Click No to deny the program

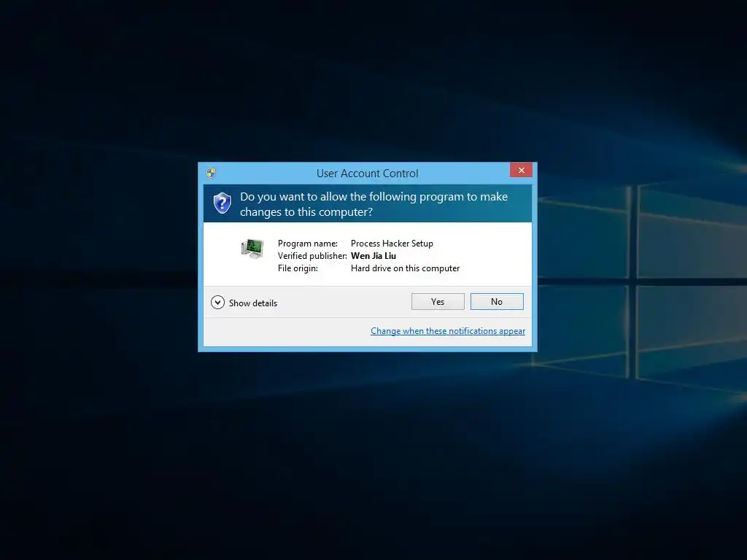point(496,301)
